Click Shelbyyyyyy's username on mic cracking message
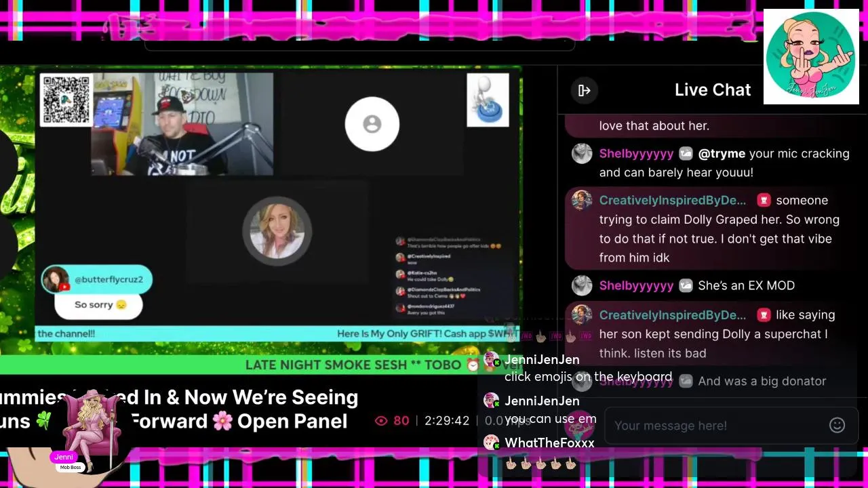 tap(636, 154)
